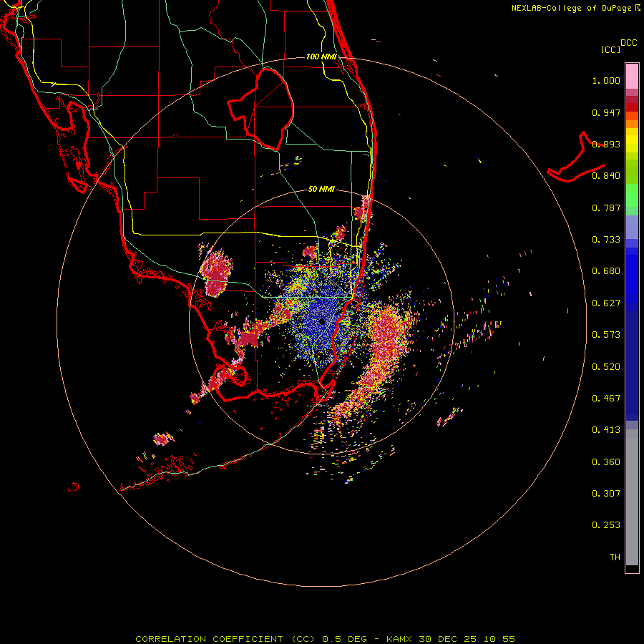Pick the gray segment of the color bar
Viewport: 644px width, 644px height.
tap(632, 497)
